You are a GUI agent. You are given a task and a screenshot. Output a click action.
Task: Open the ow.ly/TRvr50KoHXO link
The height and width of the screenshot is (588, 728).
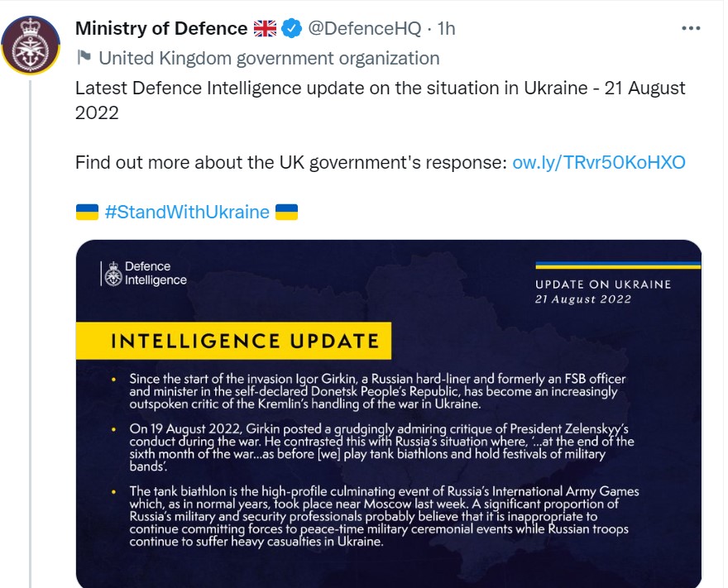tap(599, 161)
